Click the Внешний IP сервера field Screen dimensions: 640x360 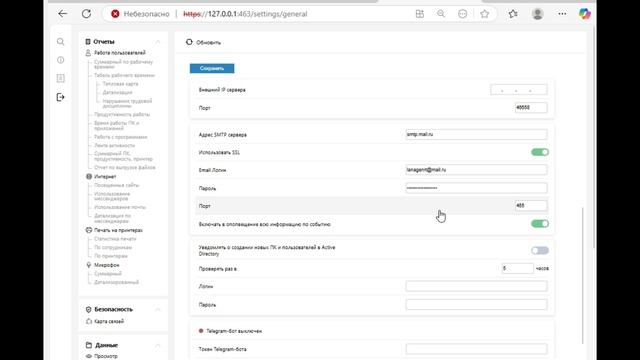(x=518, y=90)
